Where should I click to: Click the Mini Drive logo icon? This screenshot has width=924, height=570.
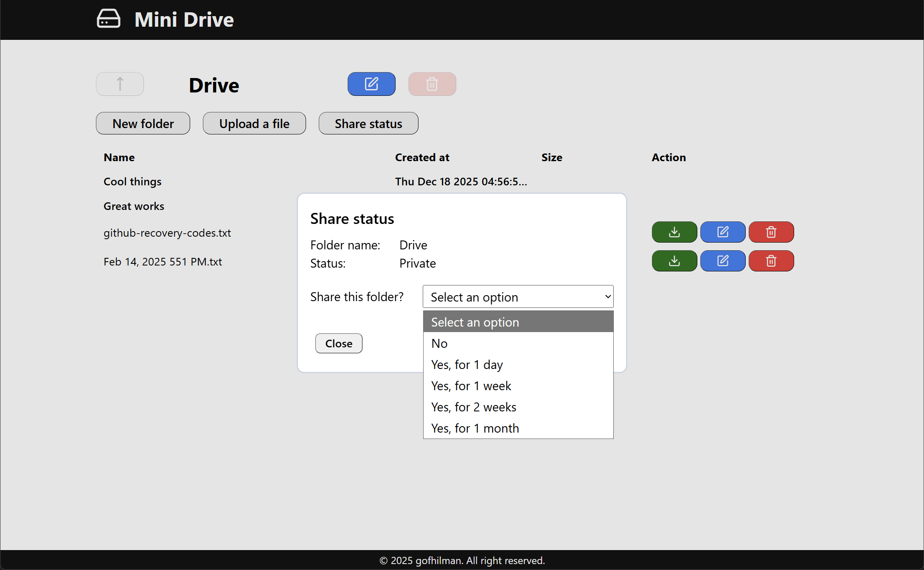coord(109,19)
